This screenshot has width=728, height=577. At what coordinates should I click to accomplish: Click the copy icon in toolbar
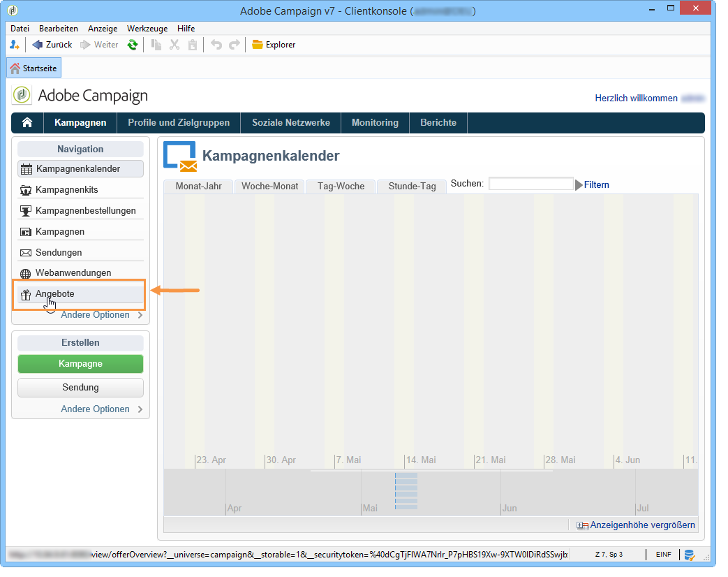pos(156,45)
